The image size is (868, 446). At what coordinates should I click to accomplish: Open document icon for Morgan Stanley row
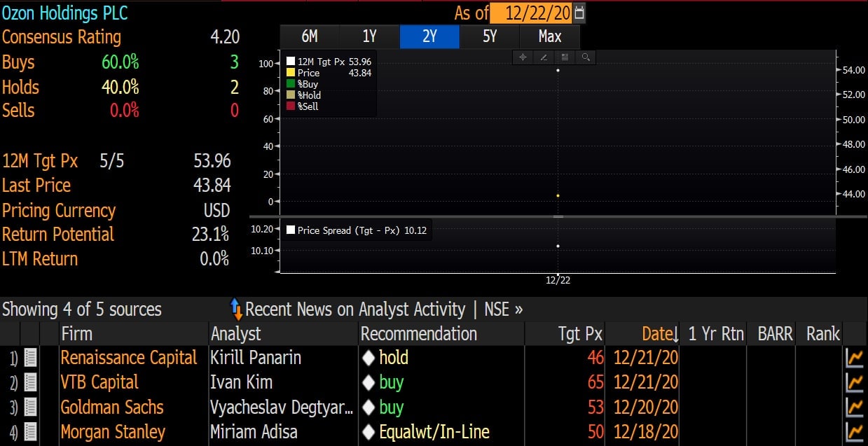click(31, 432)
